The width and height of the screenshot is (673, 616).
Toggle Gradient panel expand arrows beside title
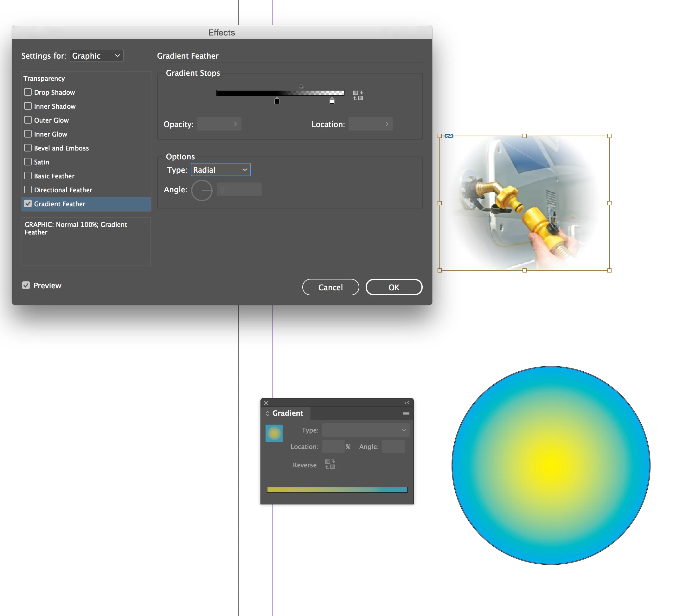point(267,413)
